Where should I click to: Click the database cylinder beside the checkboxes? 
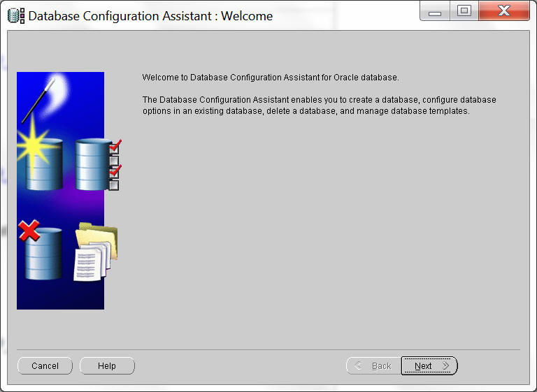[91, 165]
